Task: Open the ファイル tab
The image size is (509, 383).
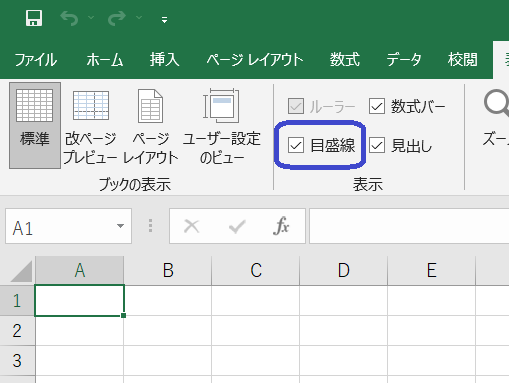Action: [x=36, y=60]
